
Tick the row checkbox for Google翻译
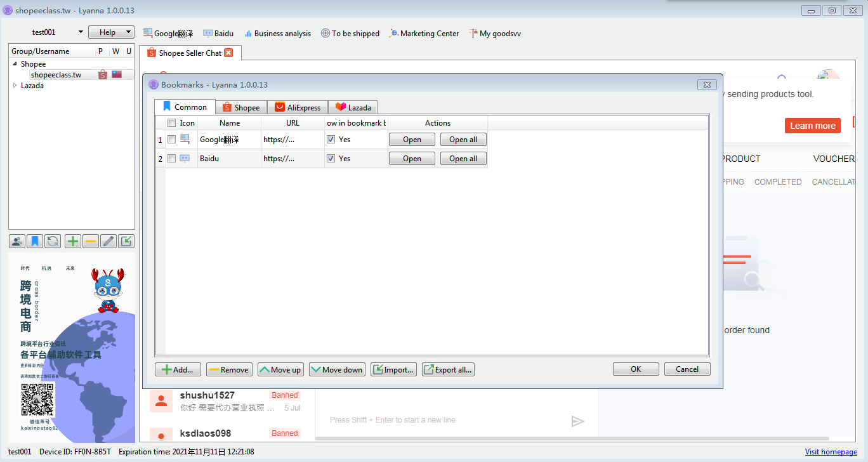pos(171,140)
